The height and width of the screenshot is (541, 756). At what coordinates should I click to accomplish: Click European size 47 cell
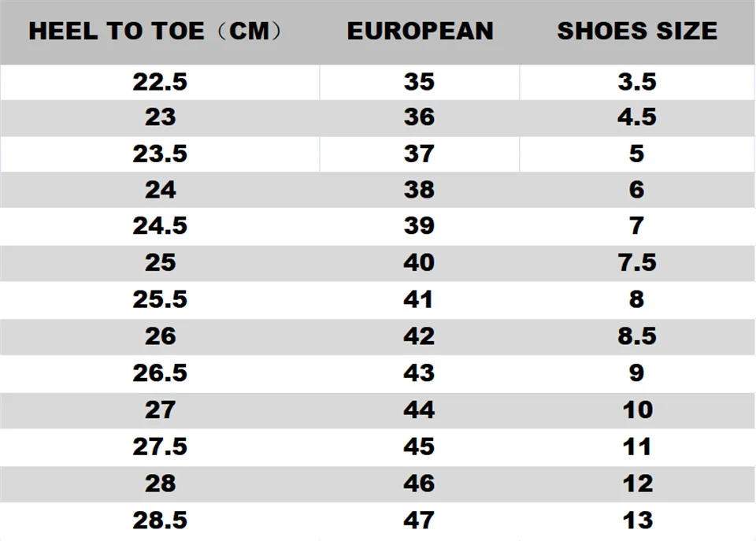click(x=419, y=520)
